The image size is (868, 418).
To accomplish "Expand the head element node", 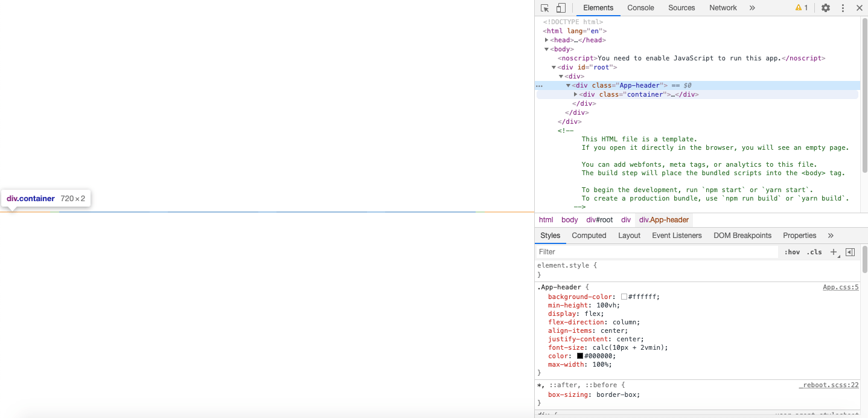I will pyautogui.click(x=547, y=40).
